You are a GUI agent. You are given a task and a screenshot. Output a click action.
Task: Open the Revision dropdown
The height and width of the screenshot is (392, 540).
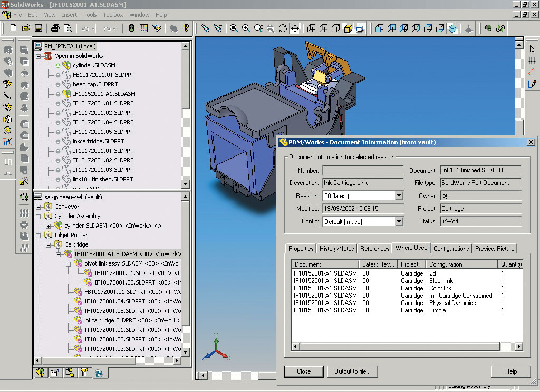click(399, 196)
